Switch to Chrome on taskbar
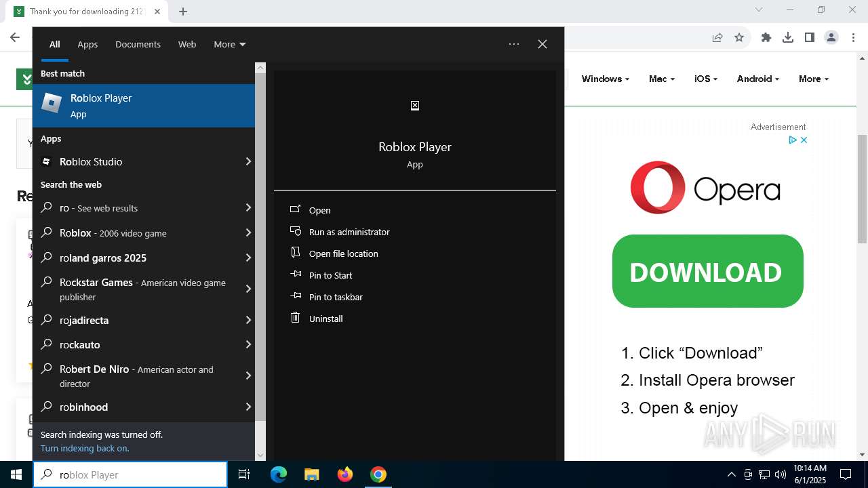 point(378,474)
